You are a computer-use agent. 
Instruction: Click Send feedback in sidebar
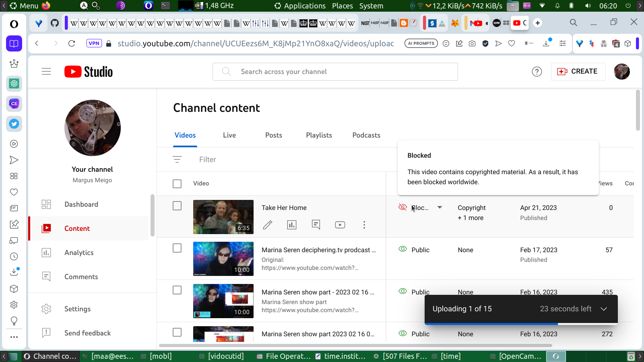click(x=87, y=333)
